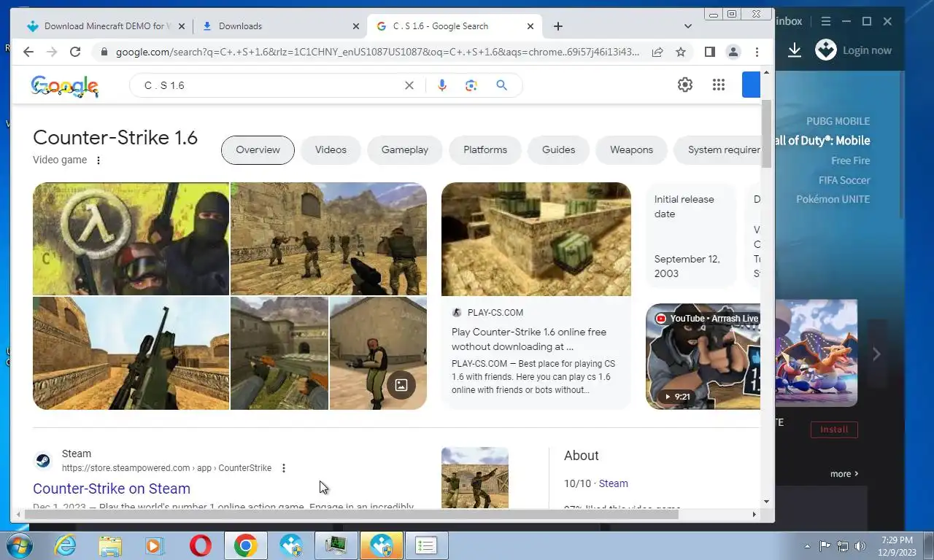This screenshot has height=560, width=934.
Task: Click the Google search input field
Action: [270, 85]
